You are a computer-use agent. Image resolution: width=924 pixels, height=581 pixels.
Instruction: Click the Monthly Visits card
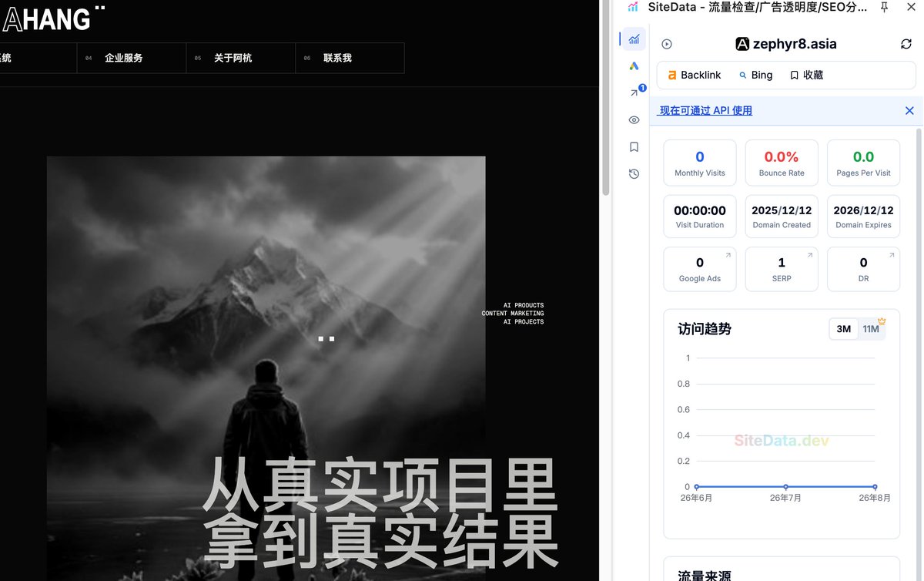coord(700,163)
